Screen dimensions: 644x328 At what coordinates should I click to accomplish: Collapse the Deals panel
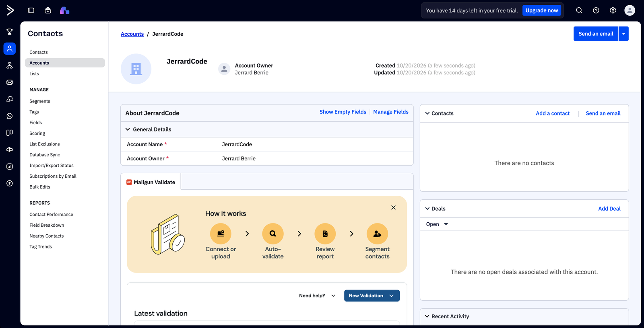click(427, 209)
